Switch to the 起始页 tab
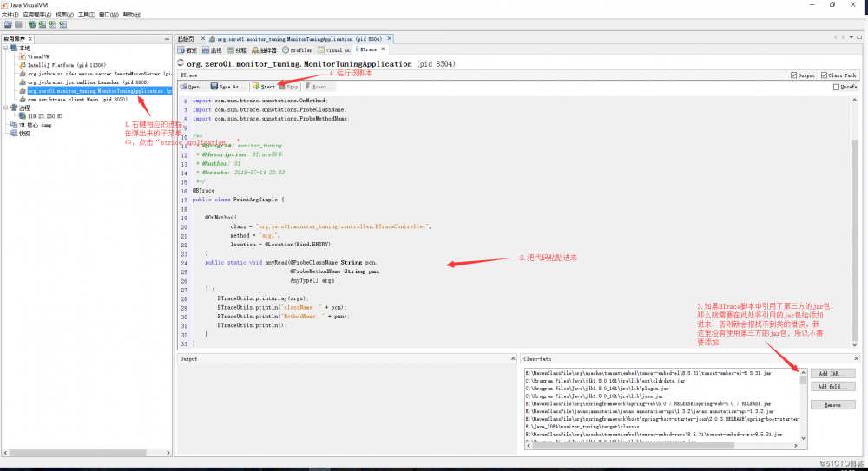Viewport: 868px width, 471px height. coord(186,39)
